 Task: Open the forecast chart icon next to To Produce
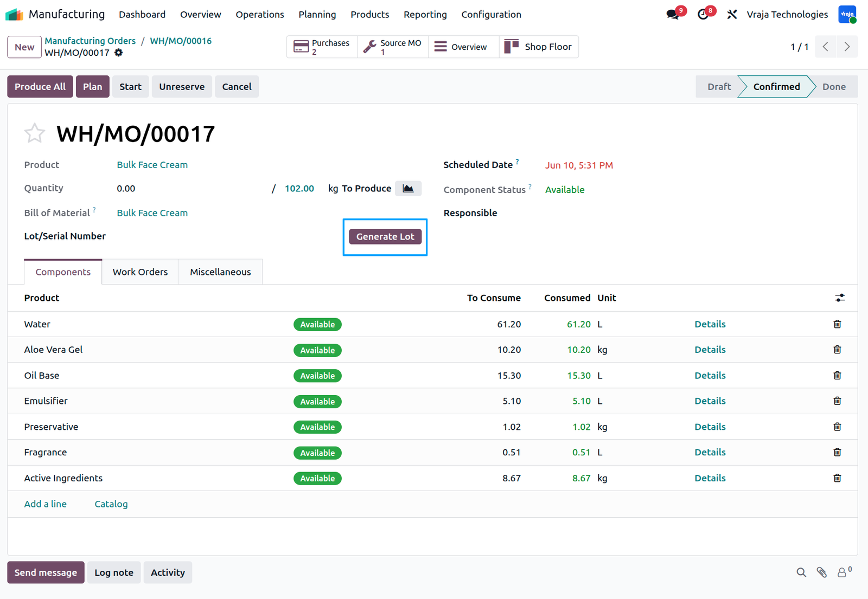coord(408,188)
